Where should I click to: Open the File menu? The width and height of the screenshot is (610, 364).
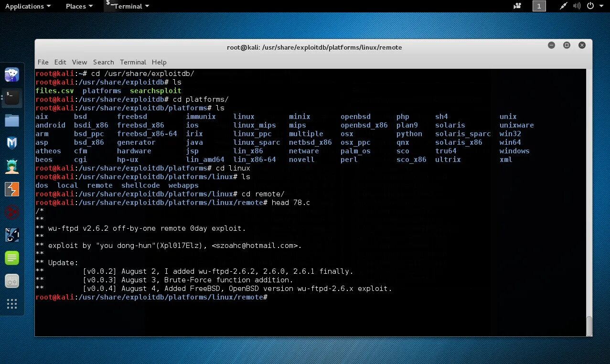click(x=43, y=62)
